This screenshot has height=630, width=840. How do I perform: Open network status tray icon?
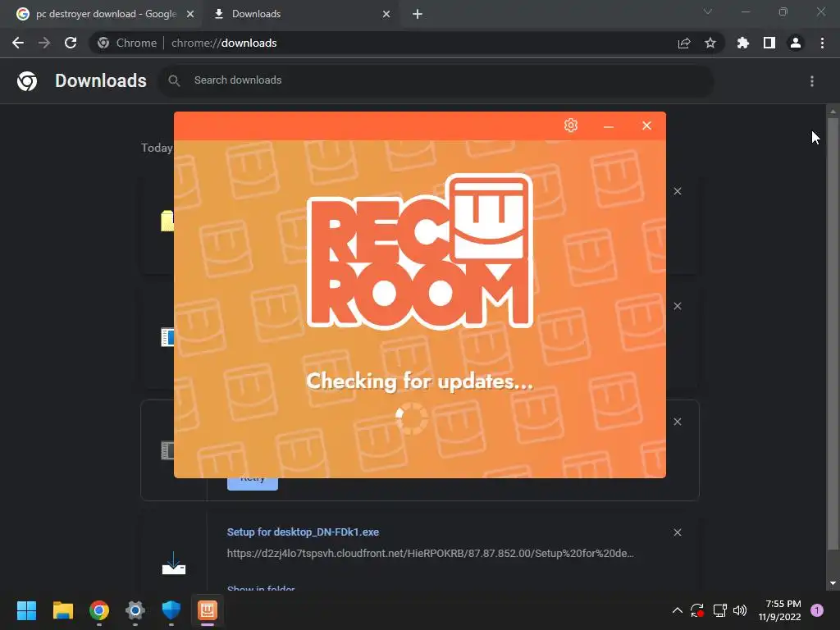click(x=719, y=610)
